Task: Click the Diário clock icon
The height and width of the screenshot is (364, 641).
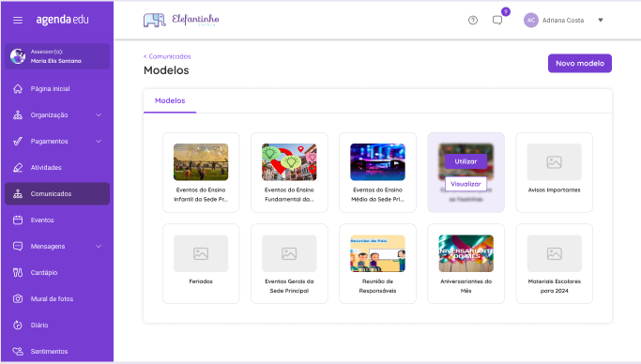Action: pyautogui.click(x=18, y=326)
